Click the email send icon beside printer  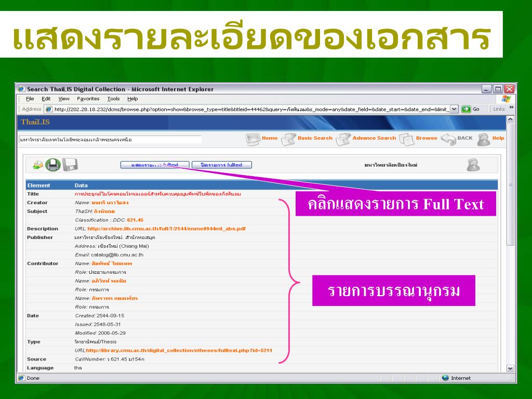(x=37, y=165)
